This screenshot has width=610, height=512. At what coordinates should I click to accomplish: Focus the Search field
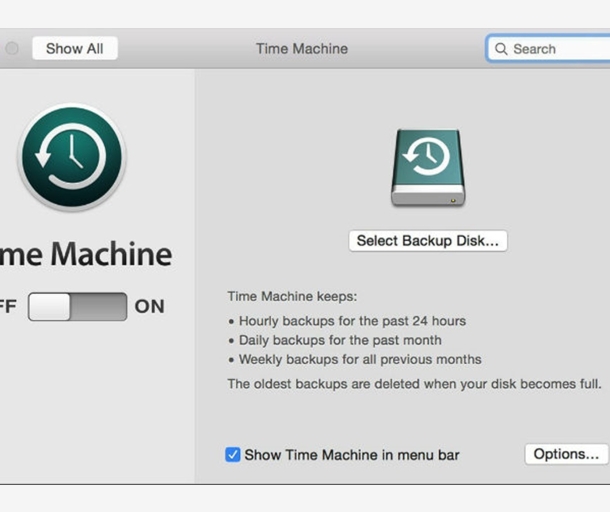pyautogui.click(x=548, y=49)
